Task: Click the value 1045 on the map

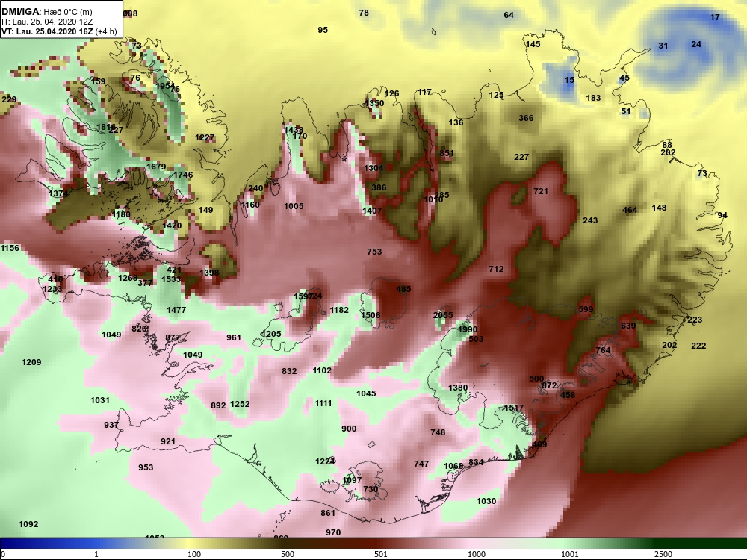Action: coord(366,393)
